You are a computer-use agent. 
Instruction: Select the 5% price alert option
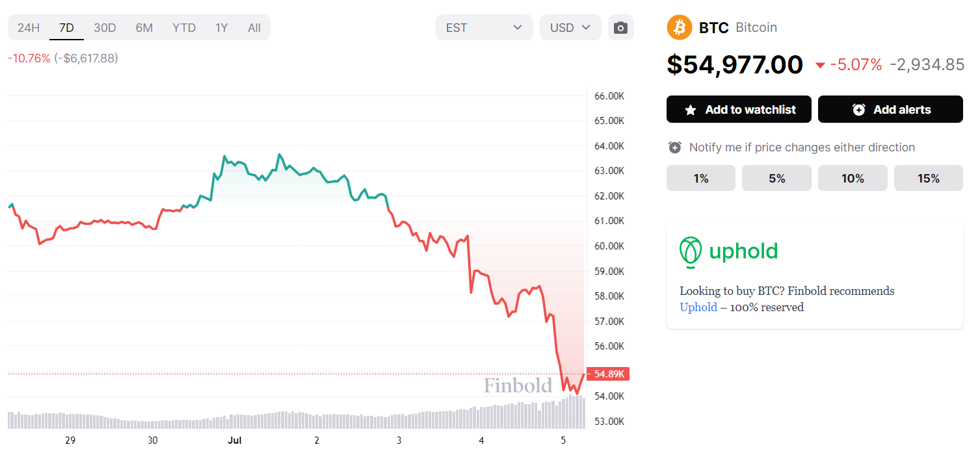(777, 178)
